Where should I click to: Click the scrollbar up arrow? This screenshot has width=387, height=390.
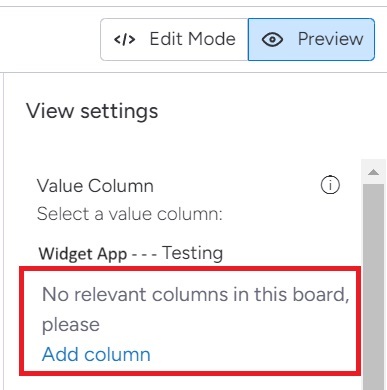click(x=373, y=172)
